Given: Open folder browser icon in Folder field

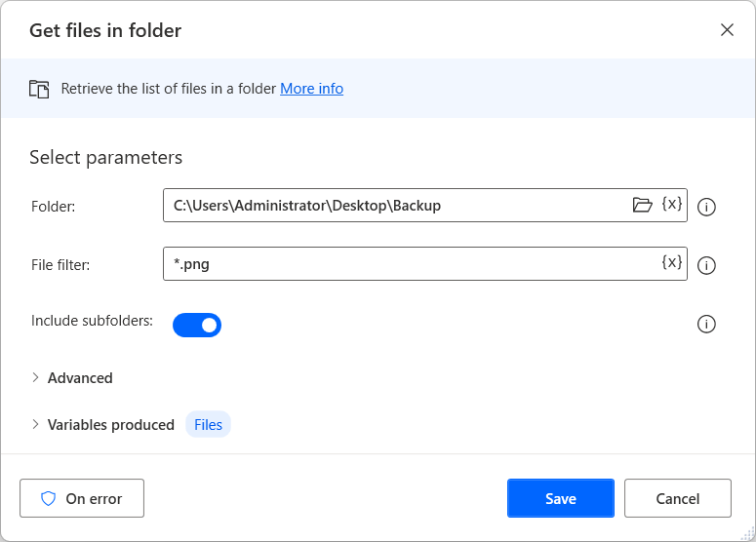Looking at the screenshot, I should tap(642, 205).
